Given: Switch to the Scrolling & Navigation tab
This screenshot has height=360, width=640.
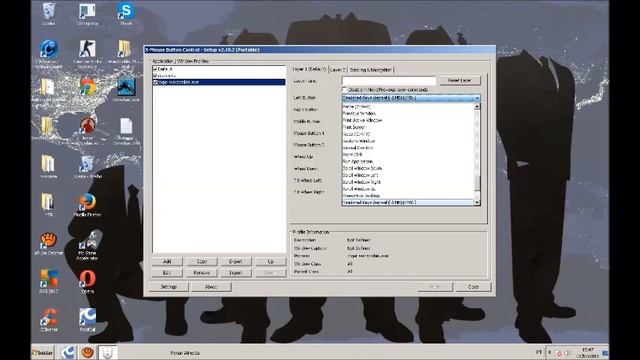Looking at the screenshot, I should (370, 70).
